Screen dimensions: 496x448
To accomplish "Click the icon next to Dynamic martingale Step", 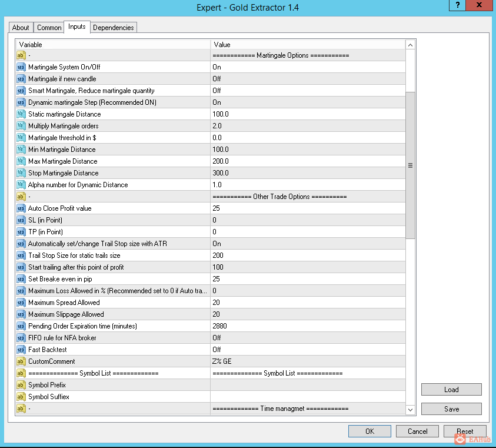I will pyautogui.click(x=21, y=102).
